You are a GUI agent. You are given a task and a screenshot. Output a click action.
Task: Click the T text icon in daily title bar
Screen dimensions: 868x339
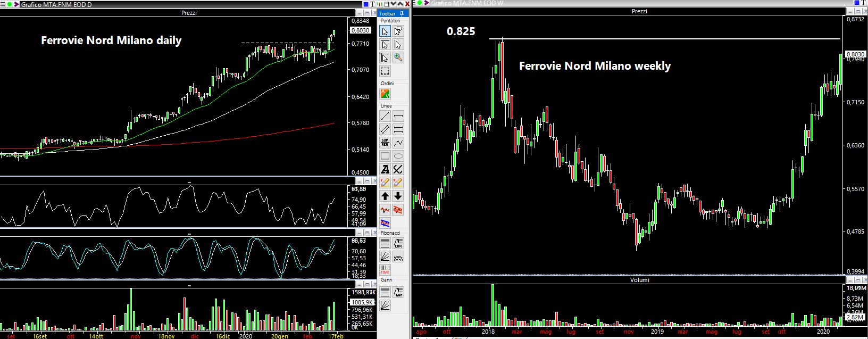pyautogui.click(x=373, y=4)
